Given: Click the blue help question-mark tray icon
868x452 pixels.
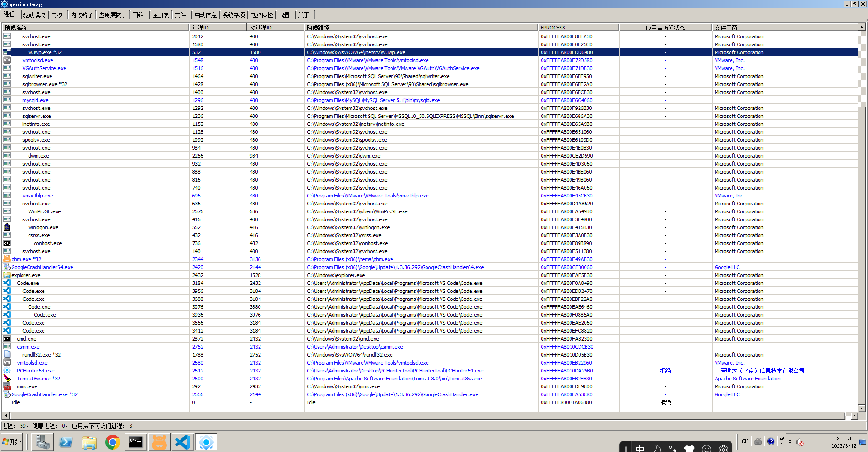Looking at the screenshot, I should pos(771,441).
